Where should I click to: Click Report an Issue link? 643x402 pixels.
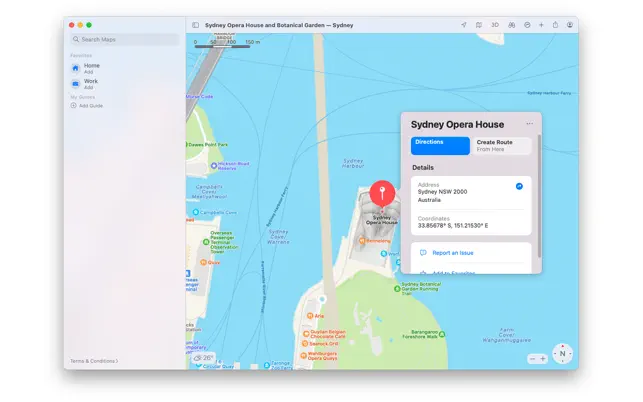point(453,253)
